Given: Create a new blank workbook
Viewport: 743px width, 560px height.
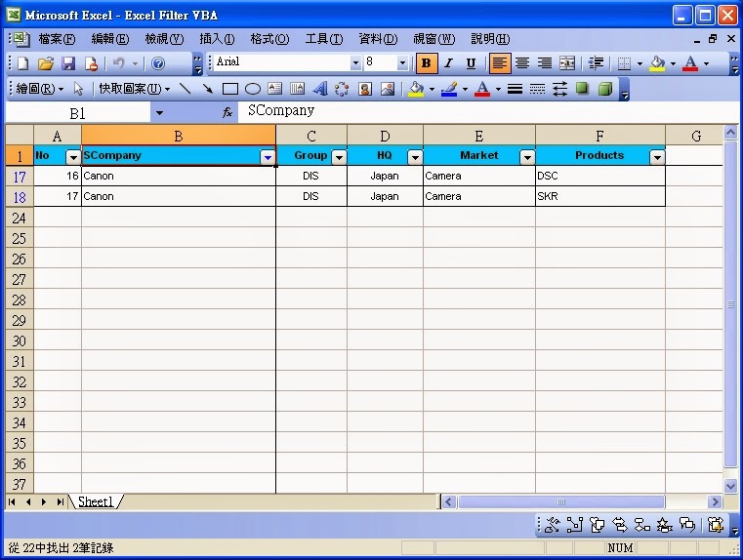Looking at the screenshot, I should pyautogui.click(x=23, y=63).
